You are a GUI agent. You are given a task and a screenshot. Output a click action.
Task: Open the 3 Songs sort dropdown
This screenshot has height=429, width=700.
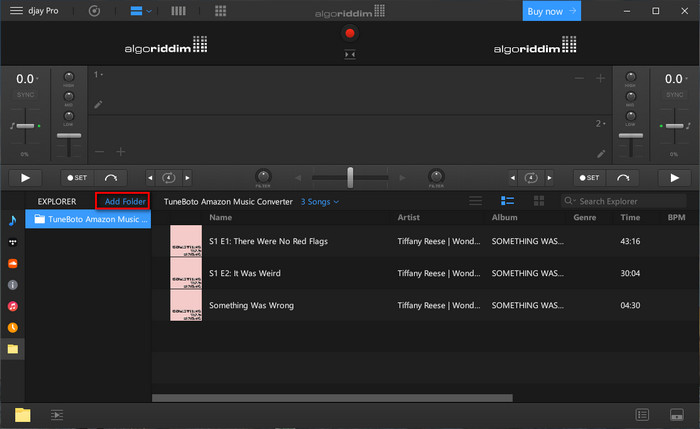point(320,202)
